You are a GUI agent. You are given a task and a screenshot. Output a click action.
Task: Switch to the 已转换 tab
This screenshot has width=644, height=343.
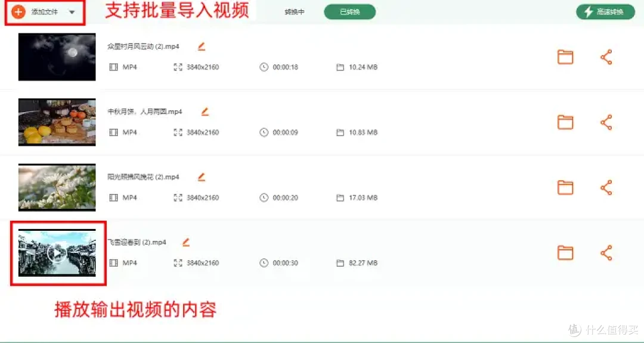point(349,12)
